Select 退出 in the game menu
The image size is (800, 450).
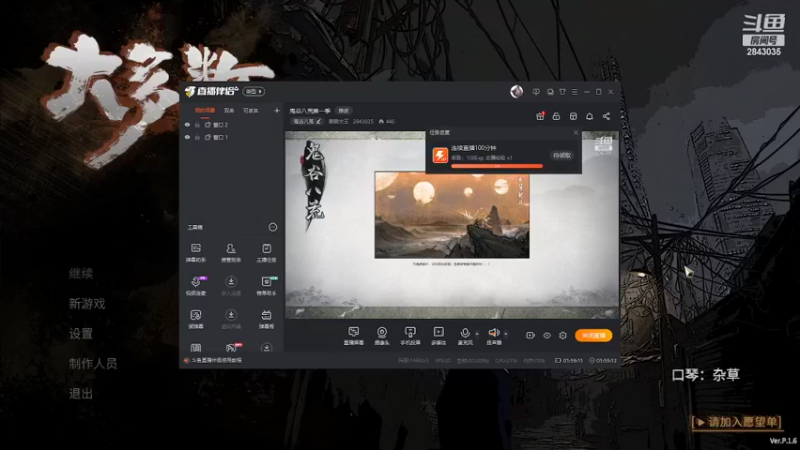[x=81, y=394]
